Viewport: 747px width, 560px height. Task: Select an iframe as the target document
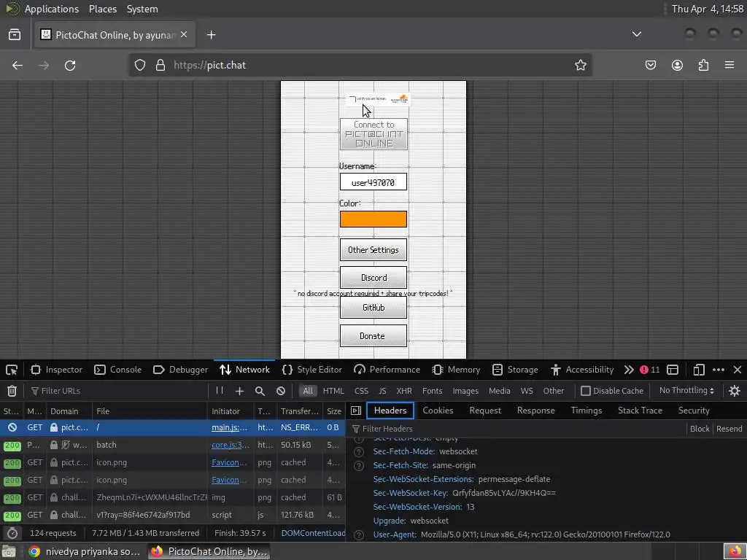pyautogui.click(x=673, y=370)
